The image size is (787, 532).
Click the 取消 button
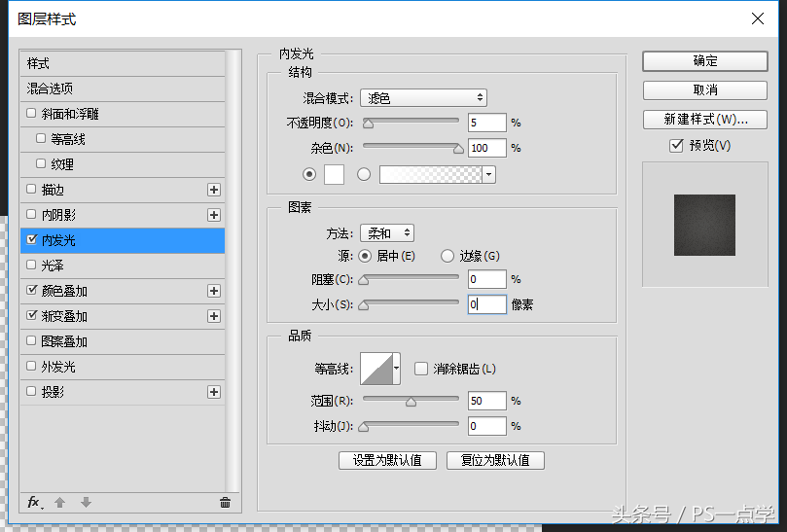[x=704, y=90]
